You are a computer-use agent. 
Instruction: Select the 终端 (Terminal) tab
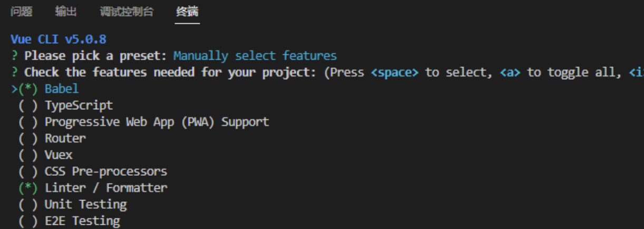coord(188,12)
